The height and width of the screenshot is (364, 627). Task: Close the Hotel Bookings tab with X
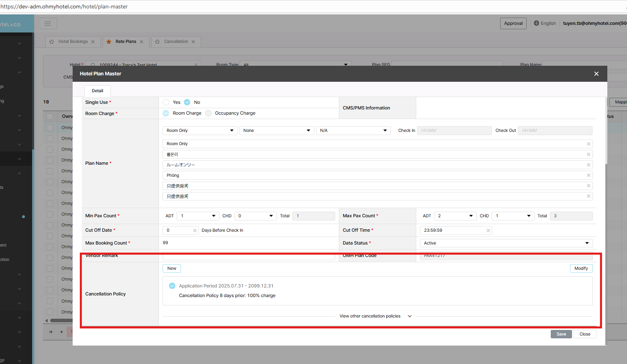click(x=93, y=42)
